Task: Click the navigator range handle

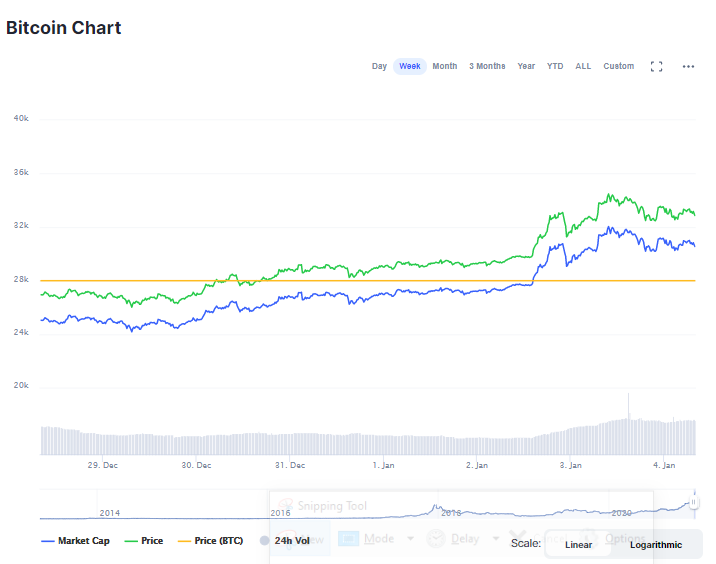Action: tap(694, 502)
